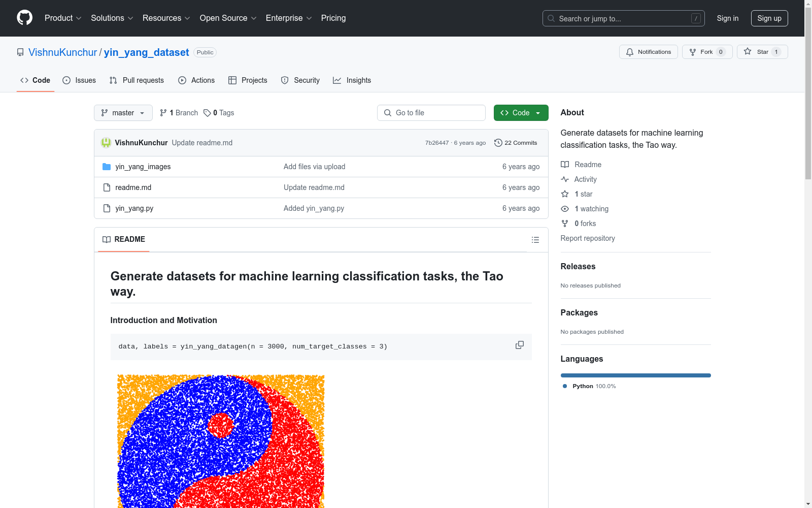Open the Sign in page

727,18
